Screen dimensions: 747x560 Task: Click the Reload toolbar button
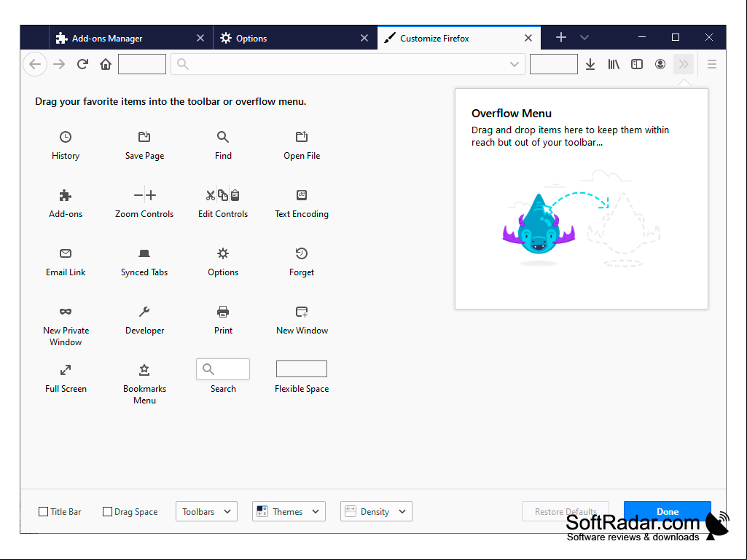pyautogui.click(x=82, y=64)
